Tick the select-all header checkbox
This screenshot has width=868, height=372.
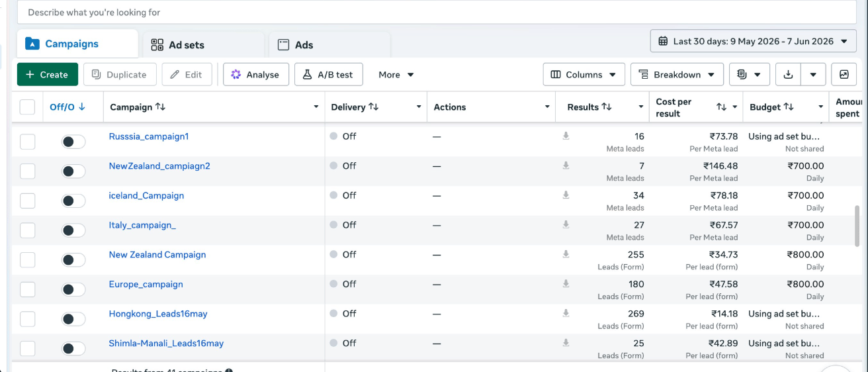[x=27, y=107]
